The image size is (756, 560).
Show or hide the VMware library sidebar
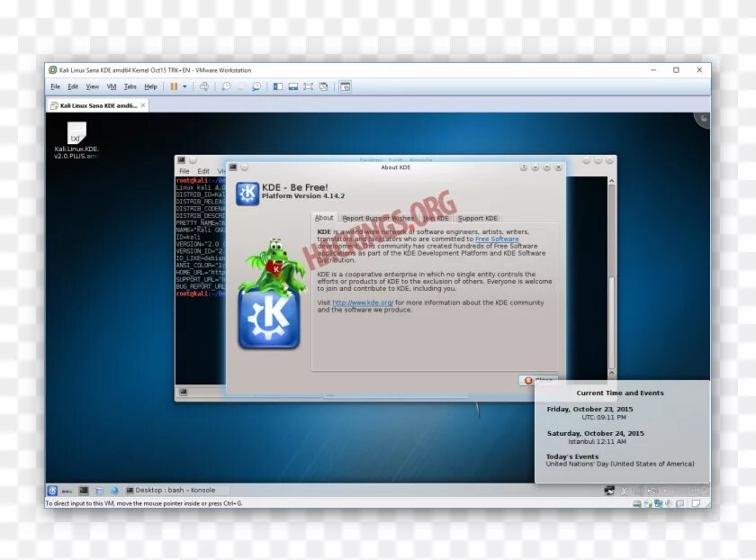click(278, 86)
